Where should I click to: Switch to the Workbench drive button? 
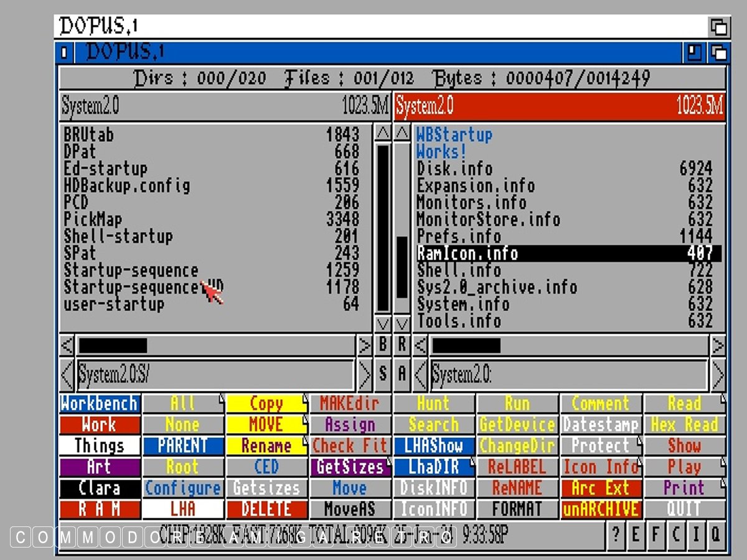click(100, 404)
